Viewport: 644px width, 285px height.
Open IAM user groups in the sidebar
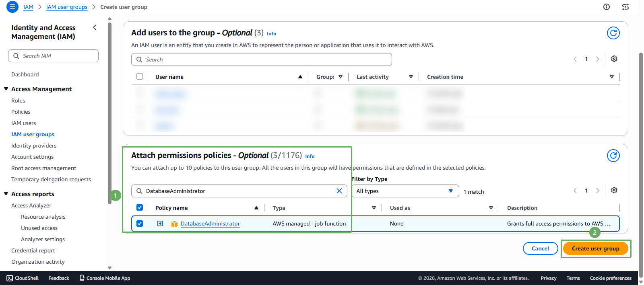pos(33,134)
